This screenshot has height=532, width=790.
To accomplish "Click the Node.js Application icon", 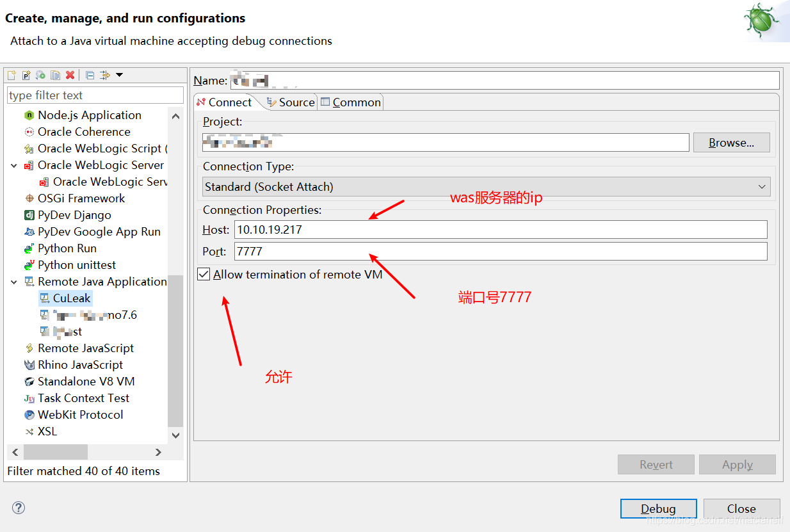I will (29, 115).
